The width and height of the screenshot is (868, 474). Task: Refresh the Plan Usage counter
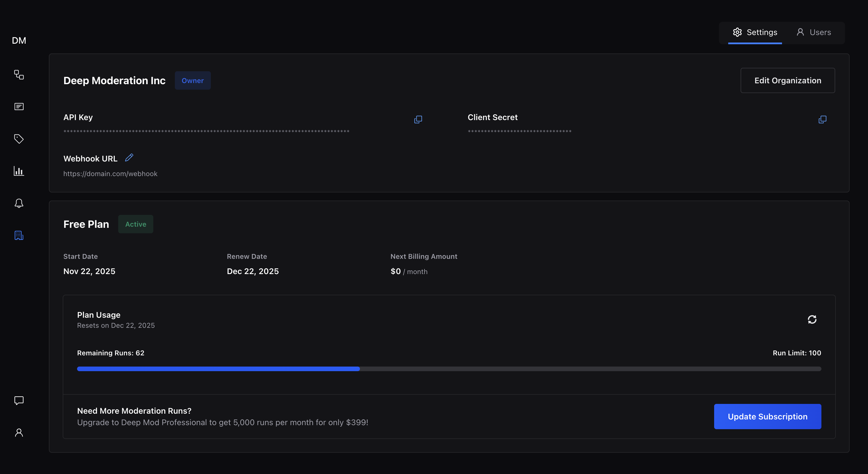point(812,319)
